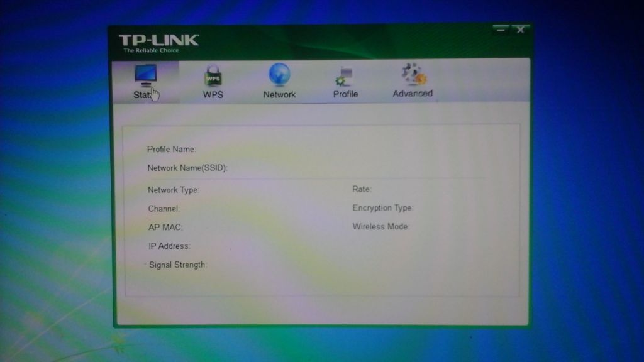
Task: Click the 'Rate:' label
Action: coord(362,189)
